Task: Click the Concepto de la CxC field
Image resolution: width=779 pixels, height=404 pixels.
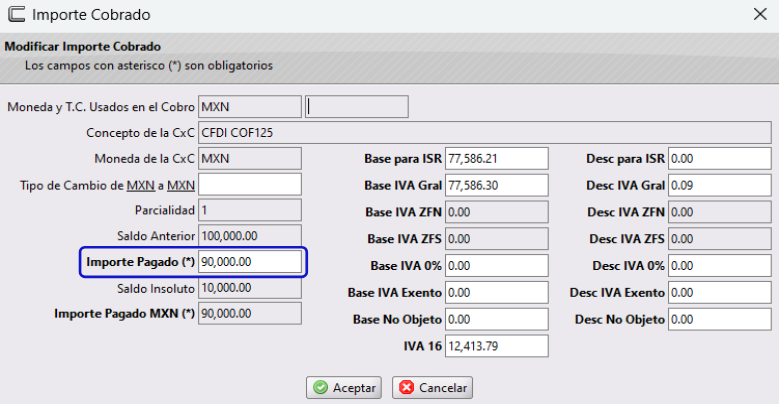Action: (x=484, y=133)
